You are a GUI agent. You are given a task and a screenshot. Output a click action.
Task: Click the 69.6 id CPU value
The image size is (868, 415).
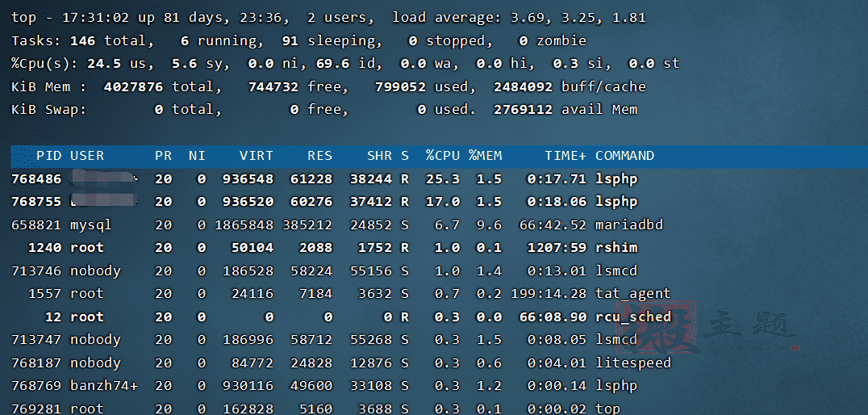[x=332, y=64]
